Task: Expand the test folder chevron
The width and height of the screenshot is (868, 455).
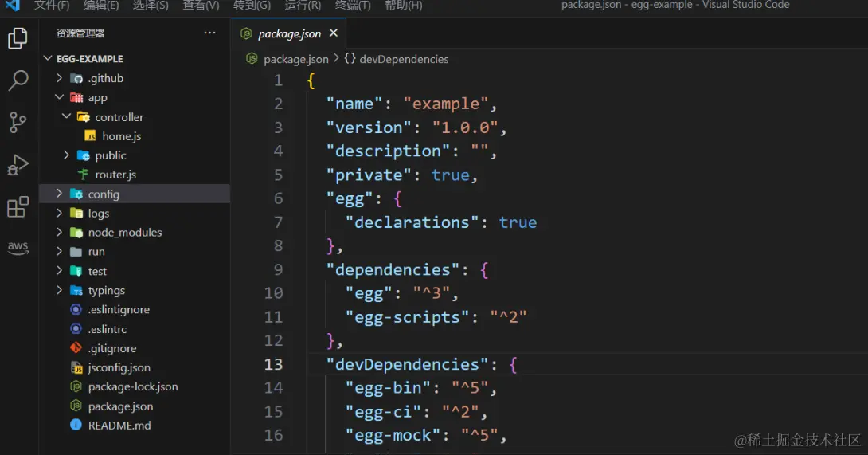Action: [x=59, y=270]
